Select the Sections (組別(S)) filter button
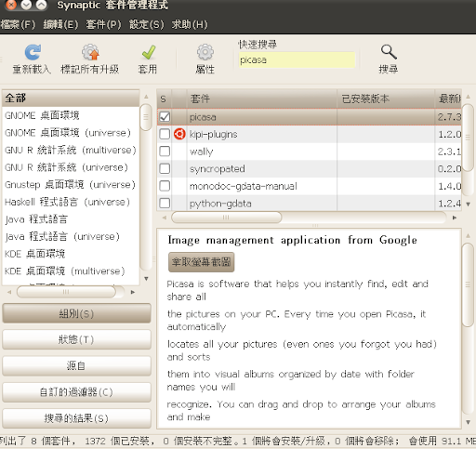This screenshot has width=476, height=449. (76, 313)
